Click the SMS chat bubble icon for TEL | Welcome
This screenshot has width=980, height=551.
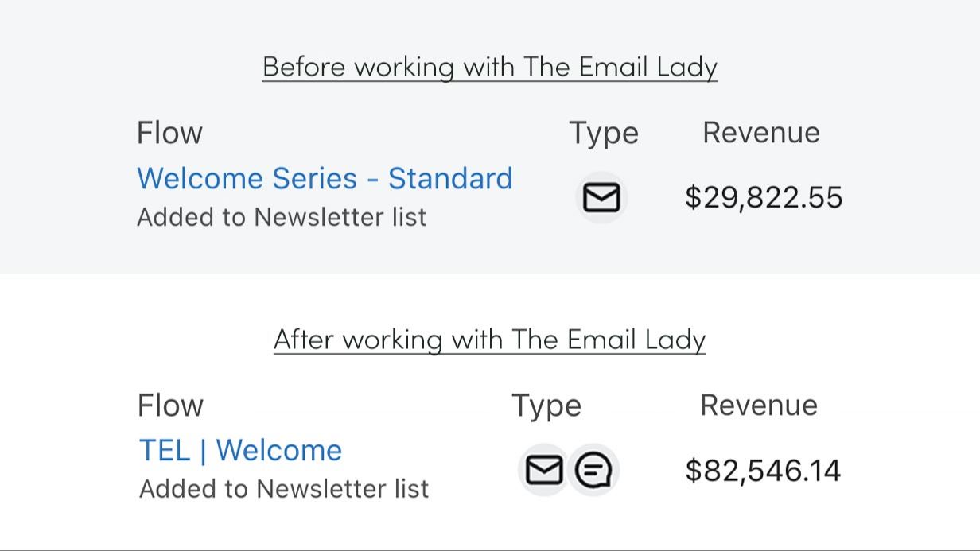click(x=593, y=470)
